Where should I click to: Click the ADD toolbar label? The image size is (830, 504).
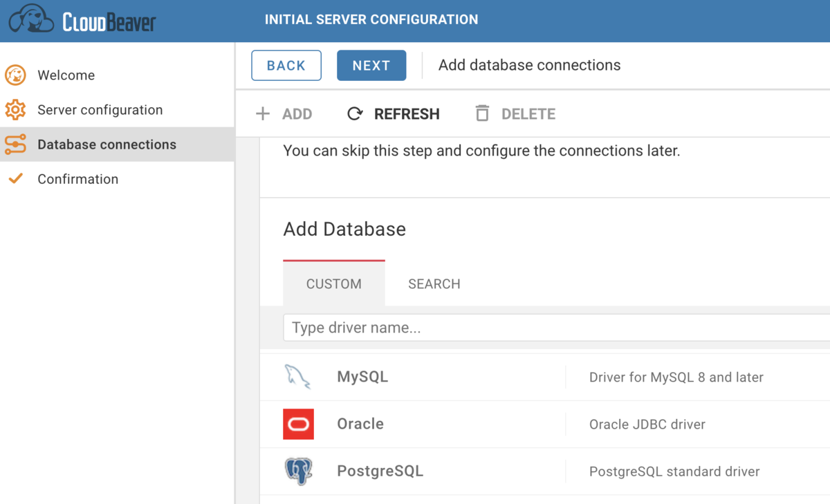tap(297, 114)
